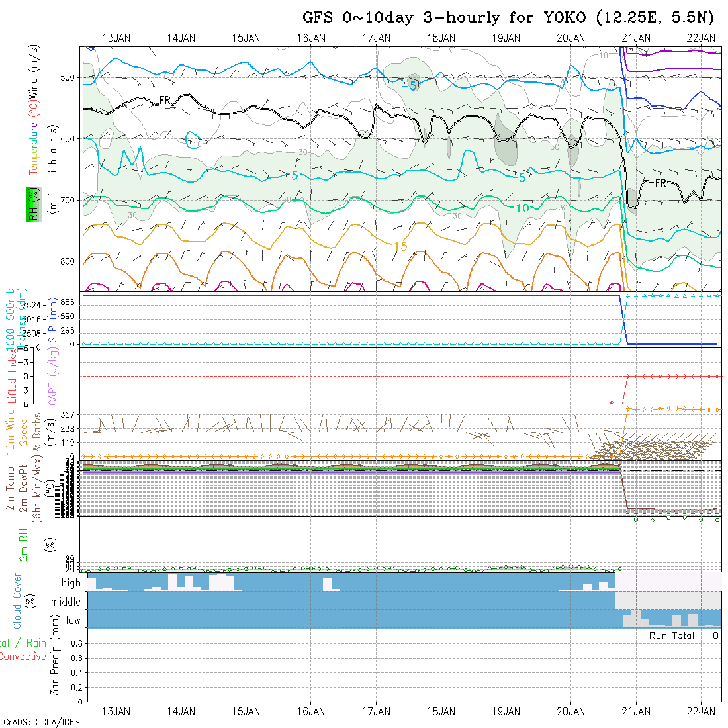Click the 5016 thickness axis value
The width and height of the screenshot is (728, 728).
pos(32,320)
